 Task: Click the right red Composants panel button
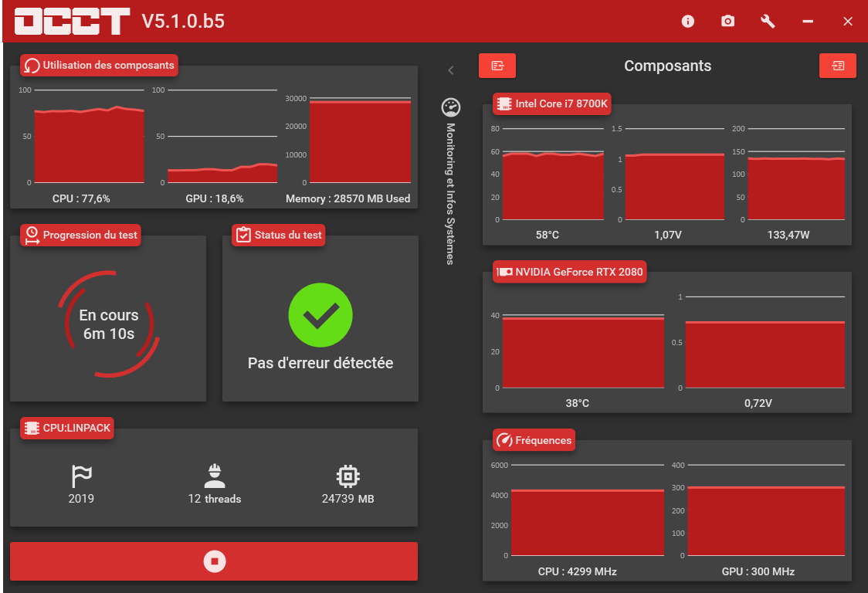[838, 66]
